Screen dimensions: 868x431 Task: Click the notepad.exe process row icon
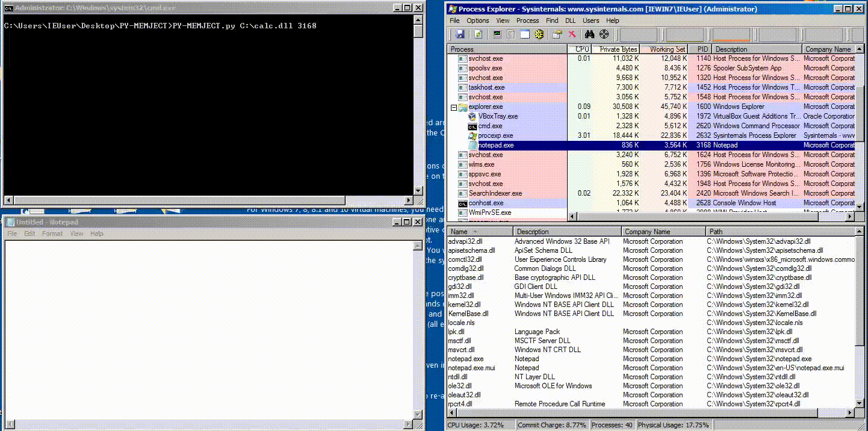[x=473, y=145]
